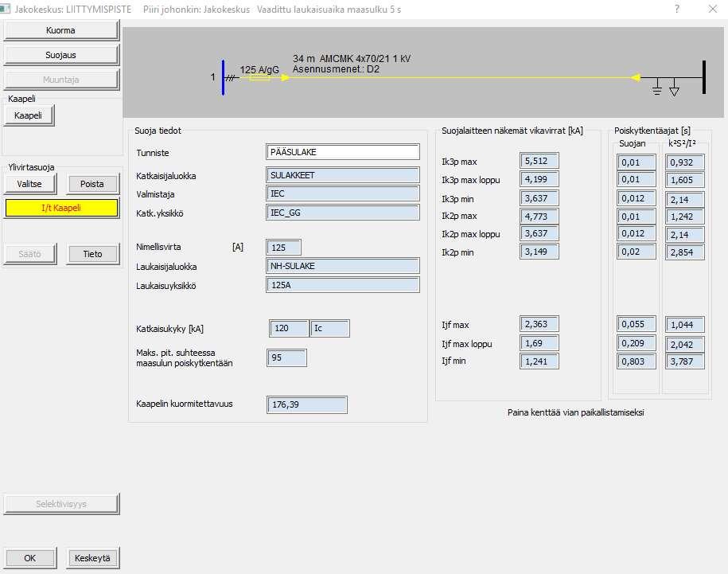Click the Asennusmenet.: D2 label

click(336, 69)
